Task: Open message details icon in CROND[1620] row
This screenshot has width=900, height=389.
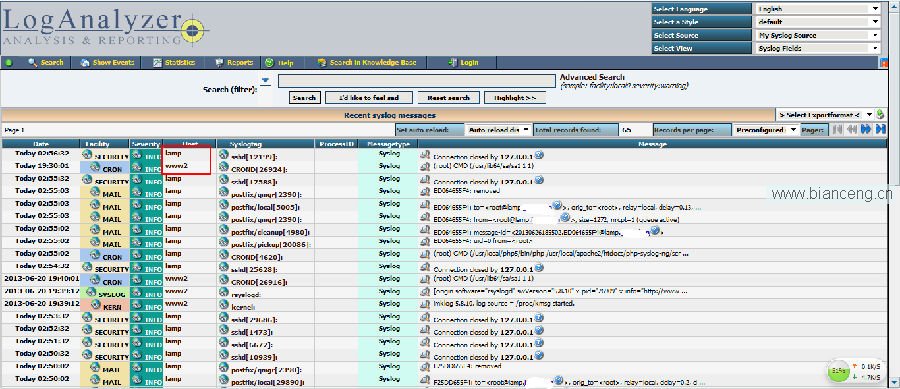Action: coord(425,254)
